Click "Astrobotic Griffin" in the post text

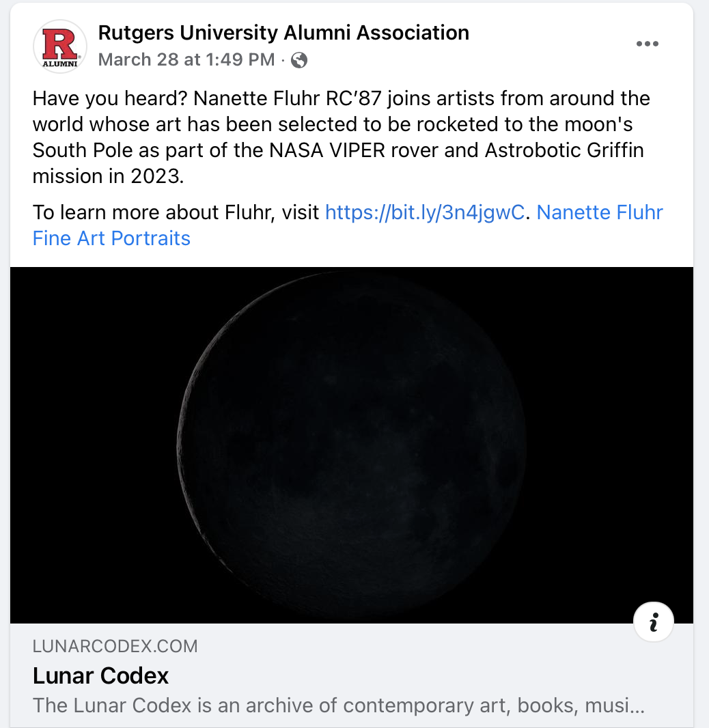564,150
